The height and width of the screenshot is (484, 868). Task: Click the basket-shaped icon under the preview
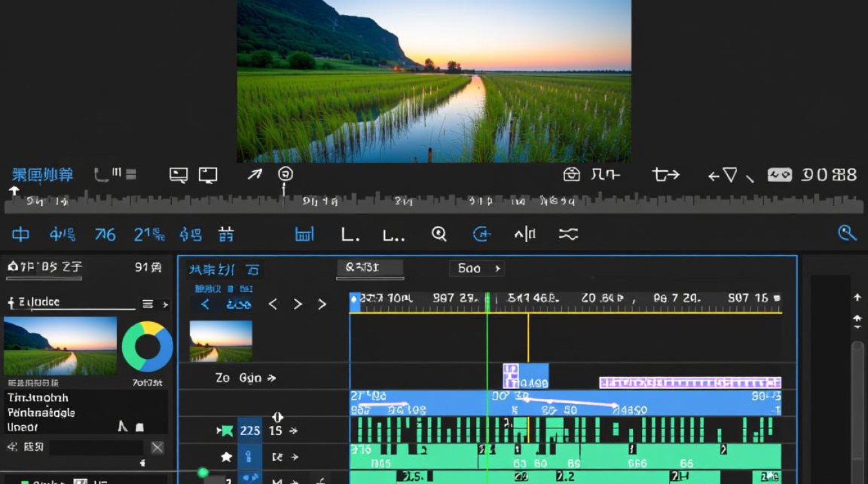tap(572, 174)
